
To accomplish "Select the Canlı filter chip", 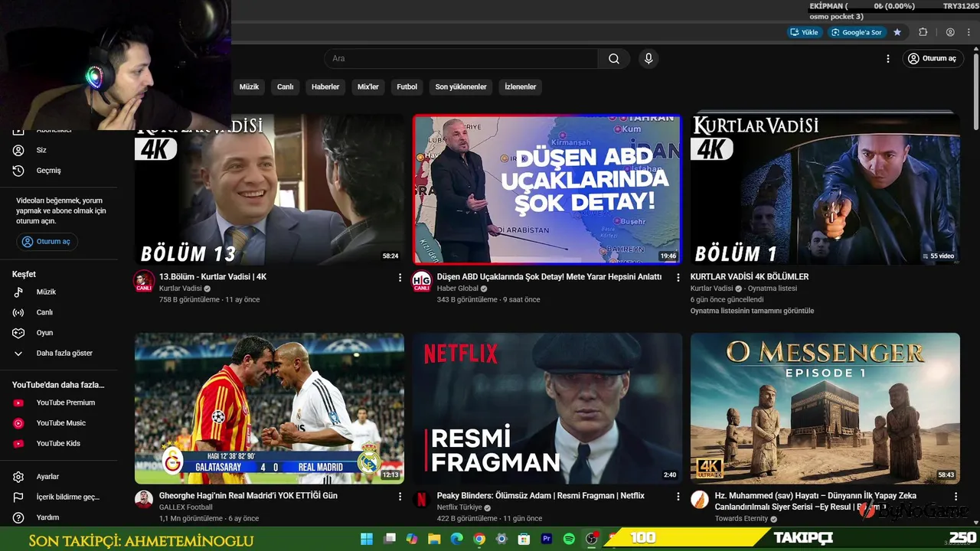I will pos(286,87).
